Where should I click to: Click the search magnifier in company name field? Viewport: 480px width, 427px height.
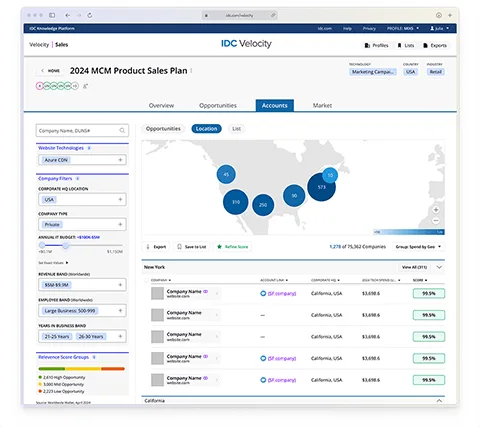click(x=122, y=130)
